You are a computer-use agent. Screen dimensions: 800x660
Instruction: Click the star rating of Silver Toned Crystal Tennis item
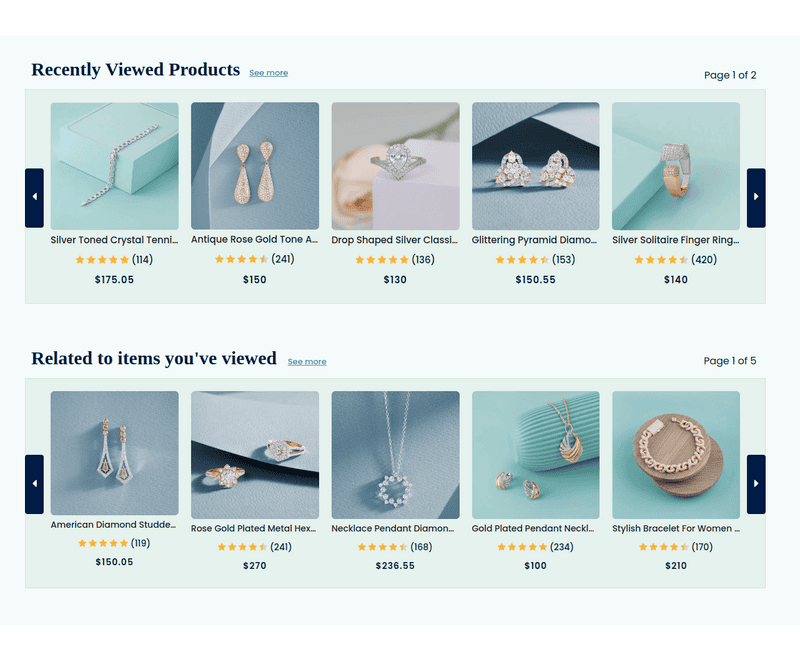click(101, 259)
